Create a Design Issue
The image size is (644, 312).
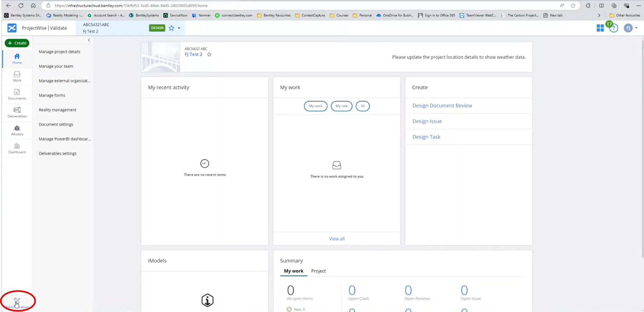(x=427, y=121)
